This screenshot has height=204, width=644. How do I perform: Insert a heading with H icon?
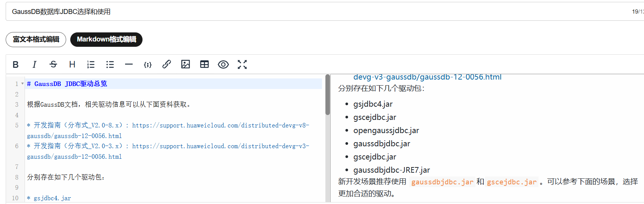point(72,64)
